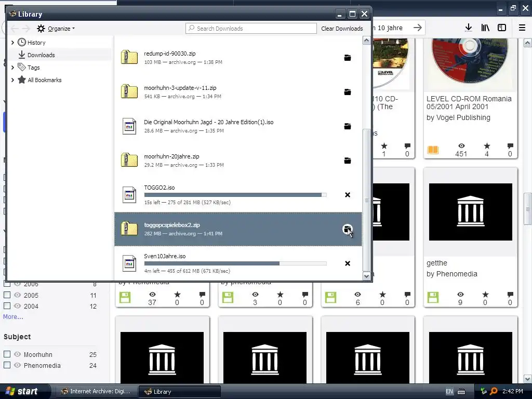This screenshot has width=532, height=399.
Task: Click floppy software icon on getthe card
Action: 433,298
